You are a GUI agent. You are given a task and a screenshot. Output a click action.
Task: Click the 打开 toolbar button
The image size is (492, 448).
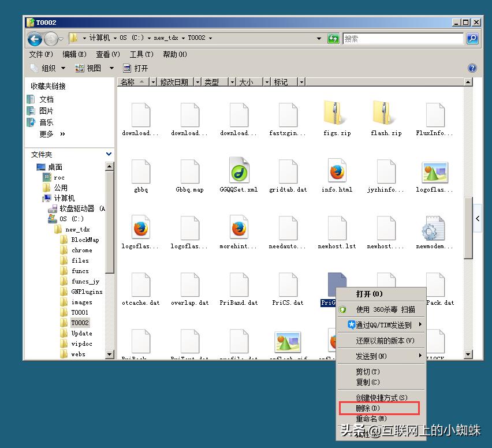click(x=137, y=68)
